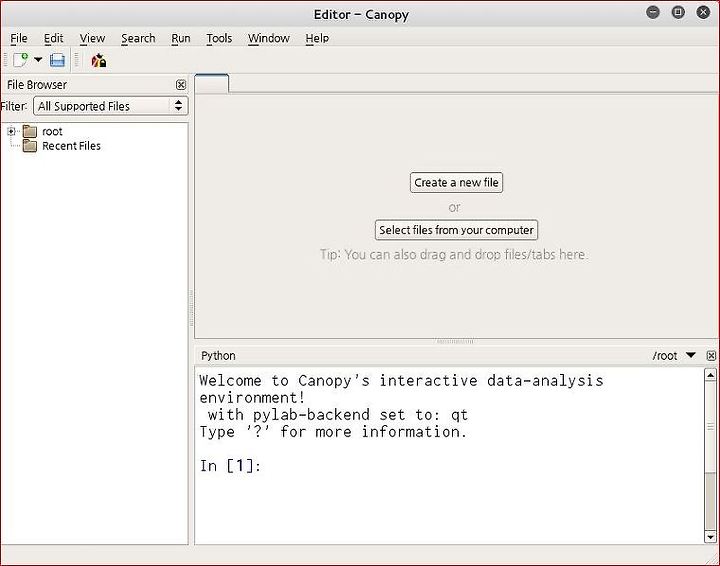Screen dimensions: 720x566
Task: Click the Python console scrollbar thumb
Action: (x=710, y=427)
